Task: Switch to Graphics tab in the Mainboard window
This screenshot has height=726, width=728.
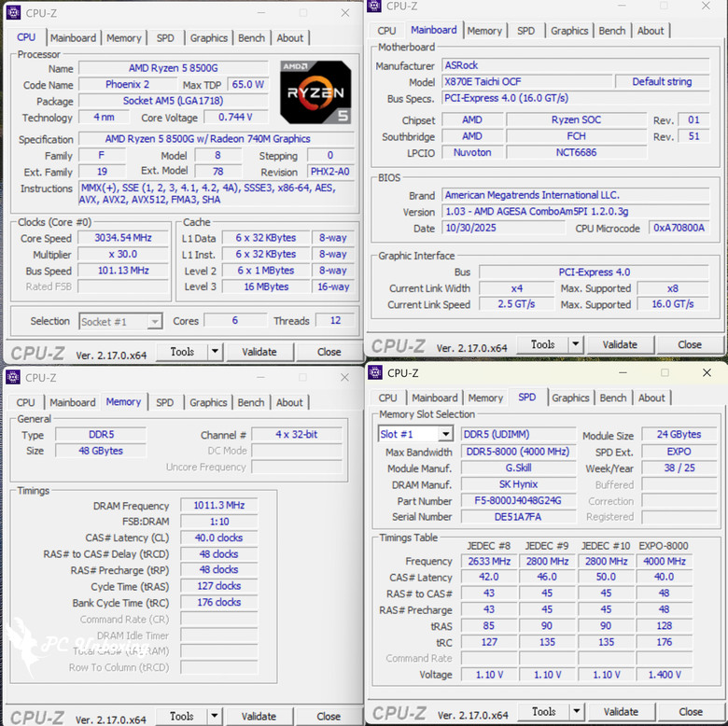Action: tap(569, 31)
